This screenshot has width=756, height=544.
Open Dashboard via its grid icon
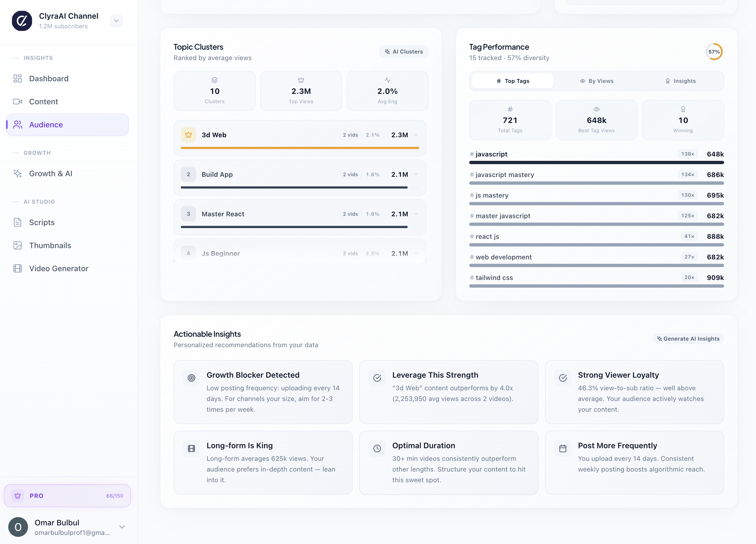(17, 78)
